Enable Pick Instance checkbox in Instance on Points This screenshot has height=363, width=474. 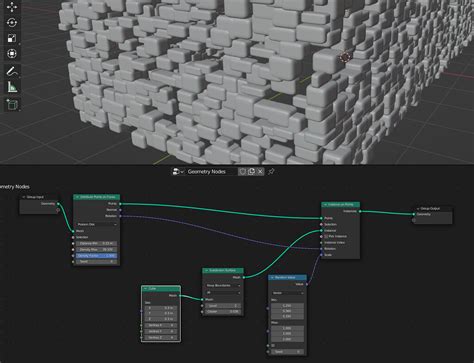(326, 236)
